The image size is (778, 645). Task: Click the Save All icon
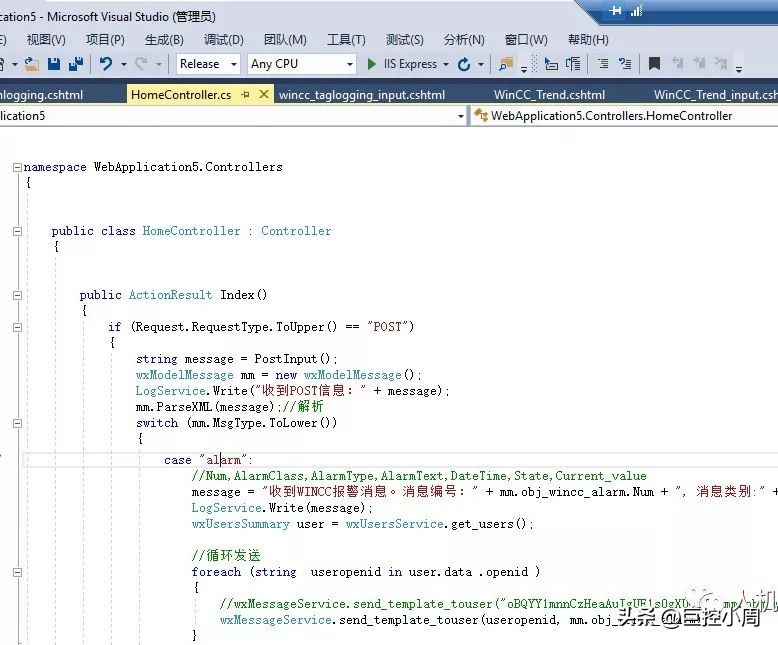(x=74, y=64)
